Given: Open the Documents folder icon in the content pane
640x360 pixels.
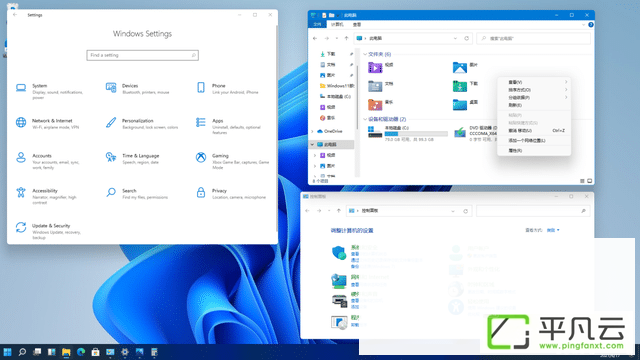Looking at the screenshot, I should pos(375,86).
